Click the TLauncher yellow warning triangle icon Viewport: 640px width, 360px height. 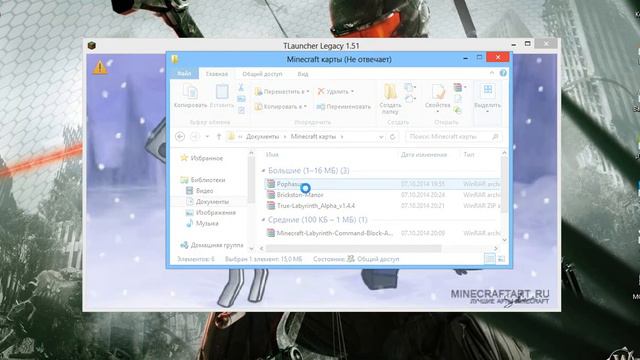point(100,67)
